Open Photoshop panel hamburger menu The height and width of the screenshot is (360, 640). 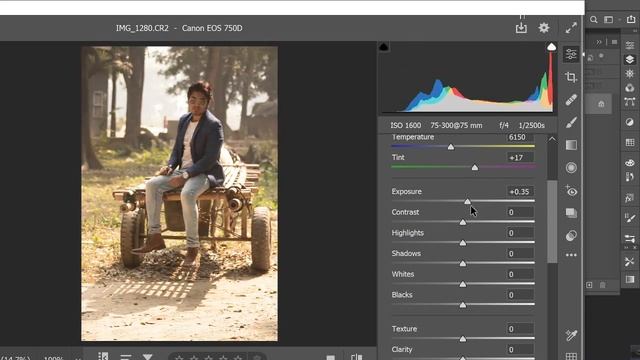click(x=614, y=42)
